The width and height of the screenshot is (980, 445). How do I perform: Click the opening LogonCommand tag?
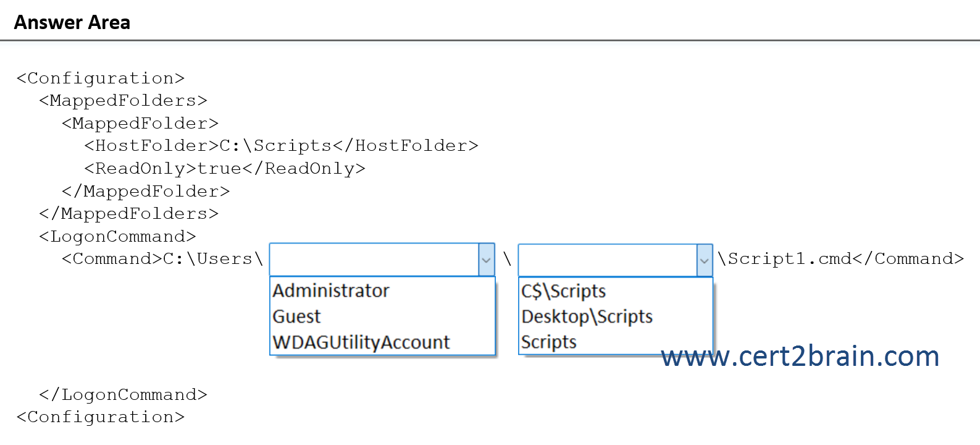click(x=117, y=237)
